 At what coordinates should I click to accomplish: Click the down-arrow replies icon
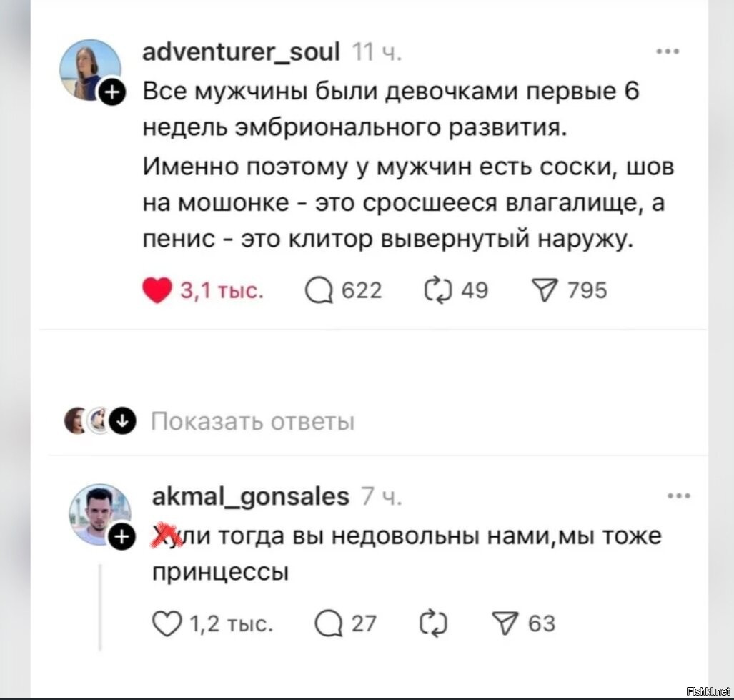[124, 422]
